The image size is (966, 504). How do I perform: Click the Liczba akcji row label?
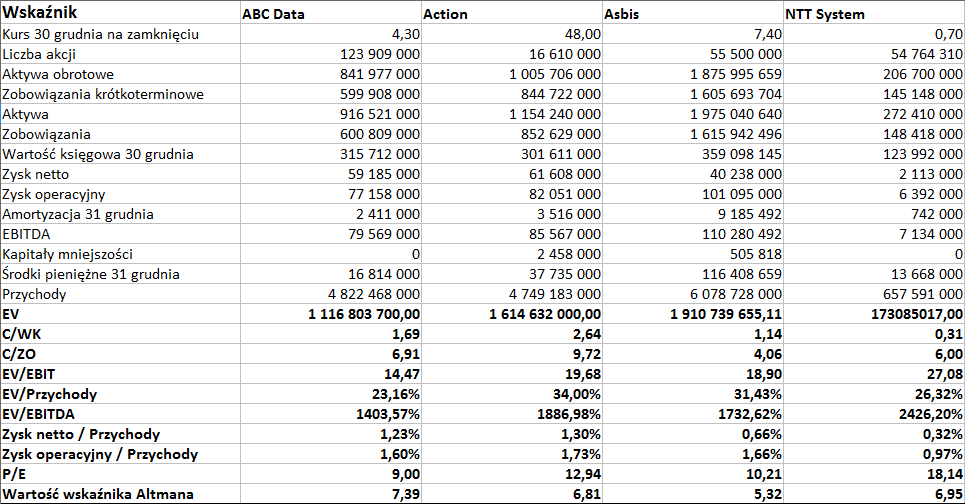click(39, 54)
